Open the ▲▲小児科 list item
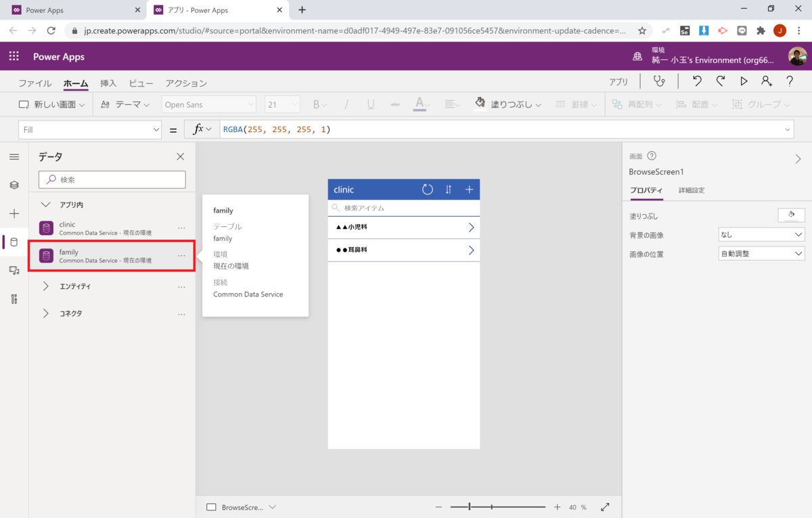The height and width of the screenshot is (518, 812). pos(404,228)
